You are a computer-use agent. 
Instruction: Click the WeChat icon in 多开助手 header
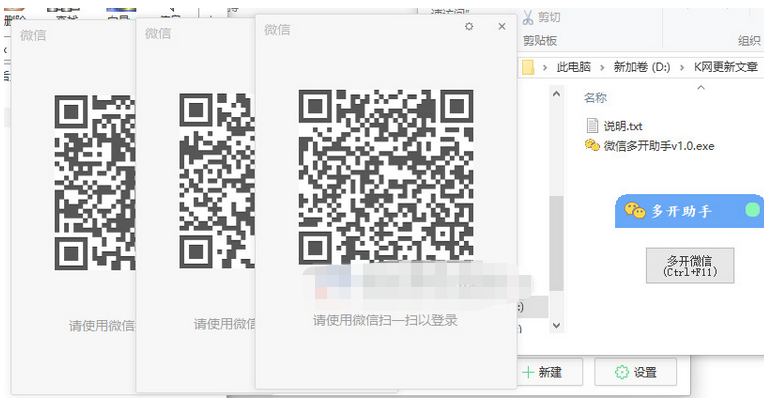(x=635, y=210)
